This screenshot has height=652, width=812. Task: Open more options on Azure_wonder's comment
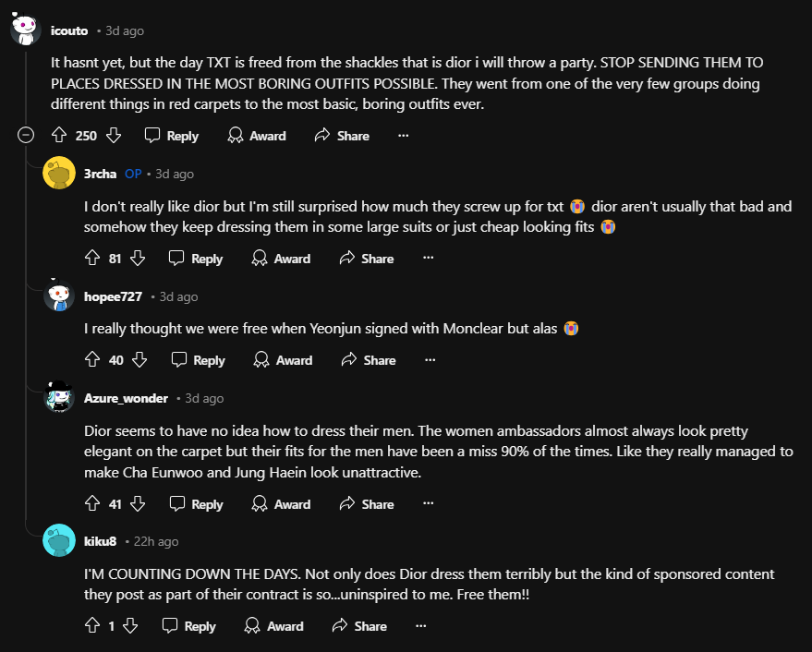[428, 504]
